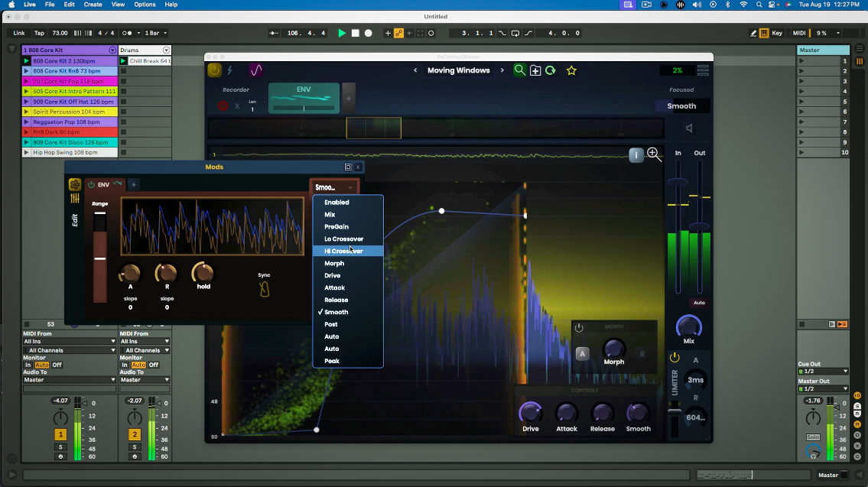Favorite the Moving Windows preset with the star
Screen dimensions: 868x487
pyautogui.click(x=571, y=70)
